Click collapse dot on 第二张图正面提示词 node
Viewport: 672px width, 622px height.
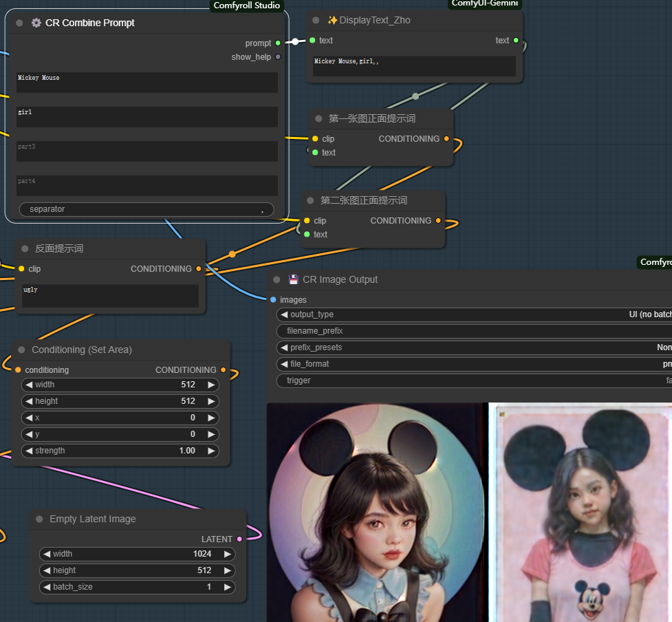pos(310,200)
